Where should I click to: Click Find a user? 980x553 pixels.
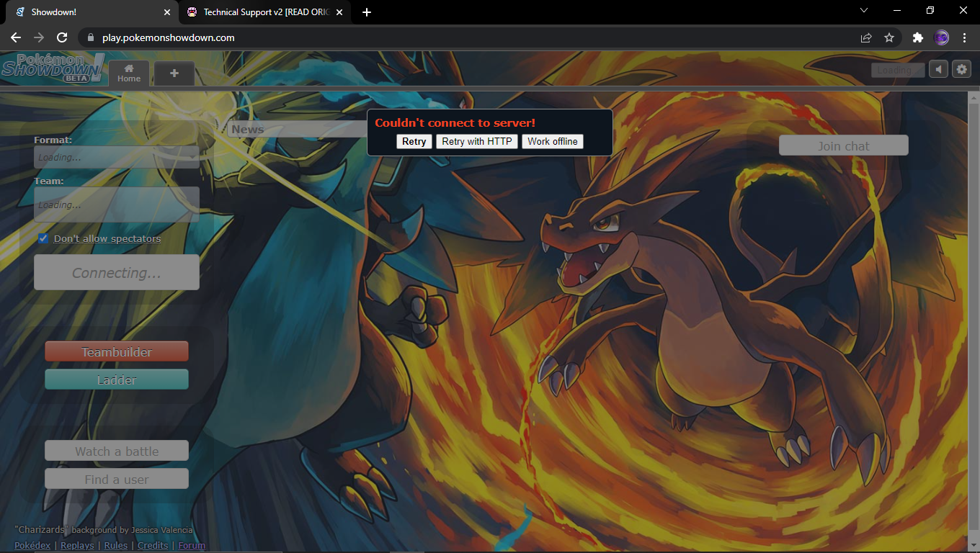point(117,479)
